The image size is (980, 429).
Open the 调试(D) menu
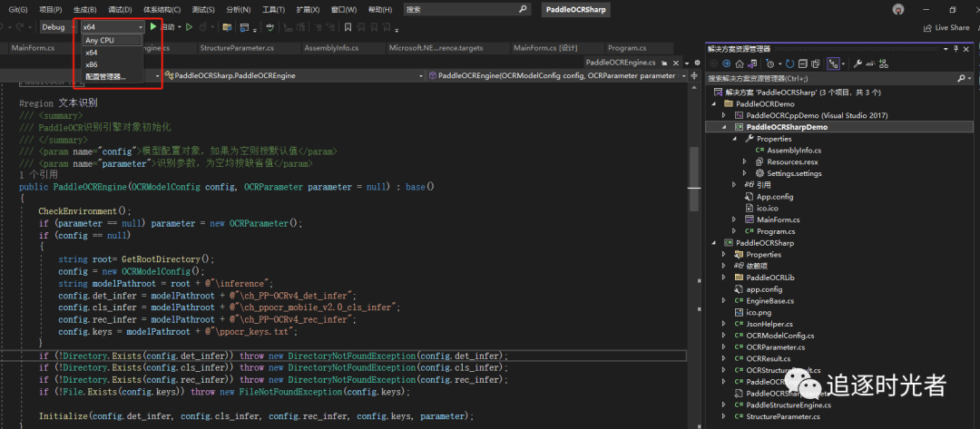click(120, 10)
